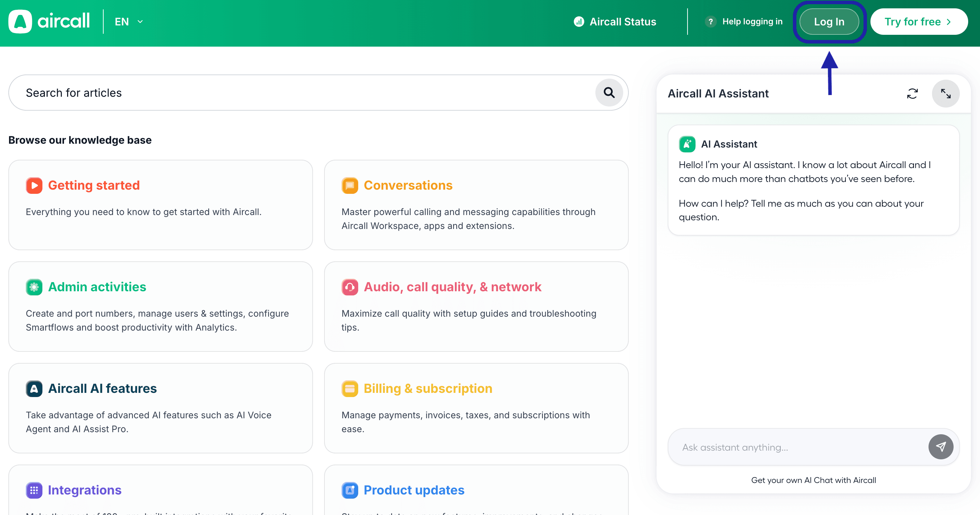Expand the AI Assistant panel
980x515 pixels.
tap(946, 93)
